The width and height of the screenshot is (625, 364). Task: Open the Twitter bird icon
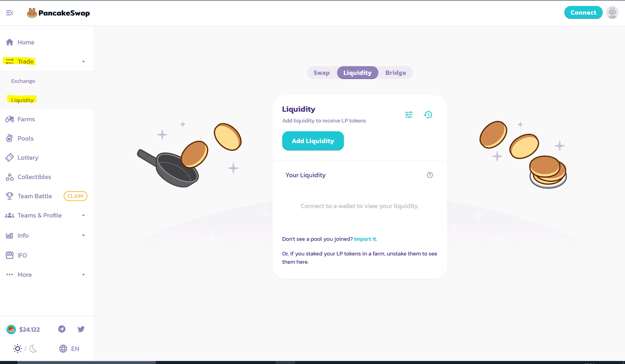pos(81,329)
